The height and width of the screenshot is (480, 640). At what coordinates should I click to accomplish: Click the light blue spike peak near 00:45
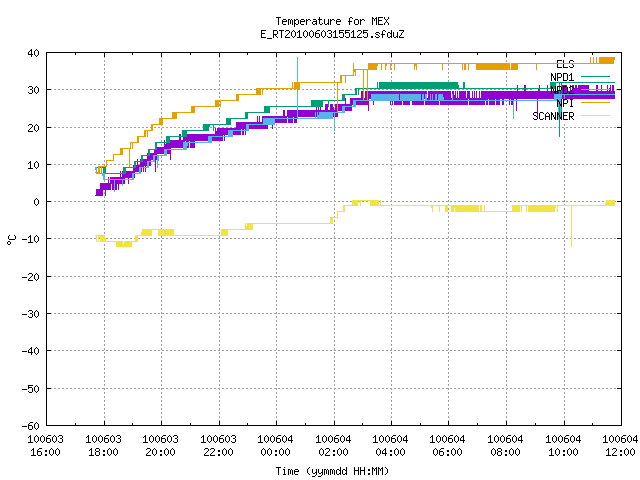(x=298, y=58)
